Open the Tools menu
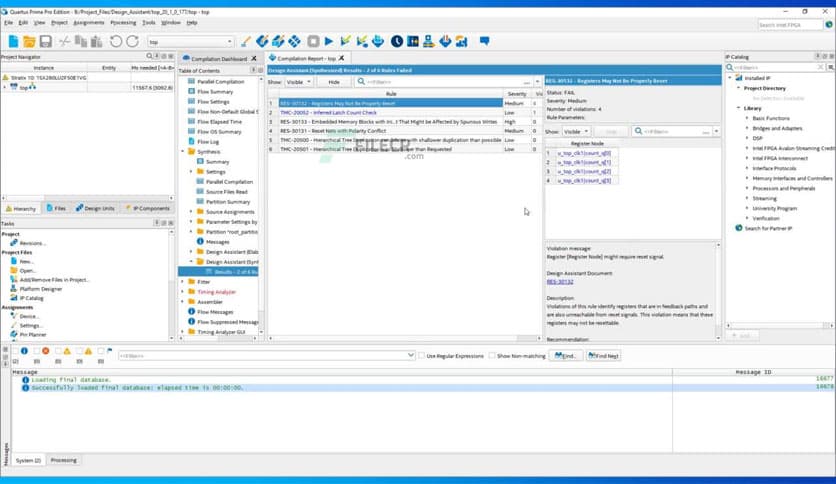The width and height of the screenshot is (836, 484). click(x=149, y=23)
